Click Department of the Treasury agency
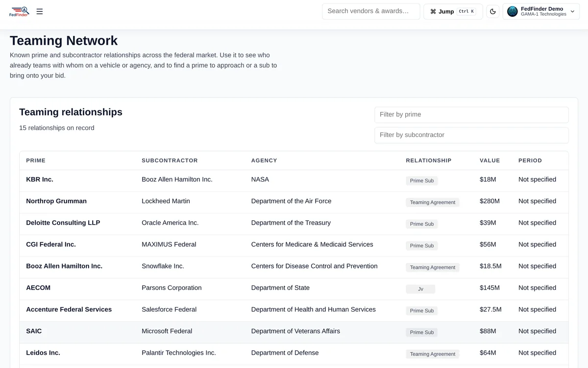This screenshot has width=588, height=368. pos(291,223)
